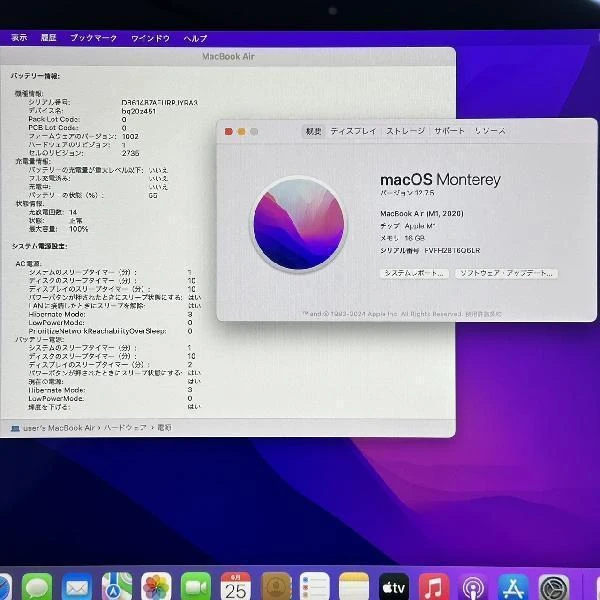Click the システムレポート button

click(x=414, y=273)
